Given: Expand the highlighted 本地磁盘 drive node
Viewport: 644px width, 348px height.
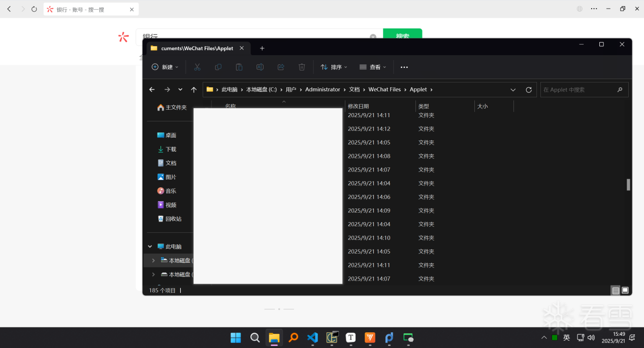Looking at the screenshot, I should 153,260.
